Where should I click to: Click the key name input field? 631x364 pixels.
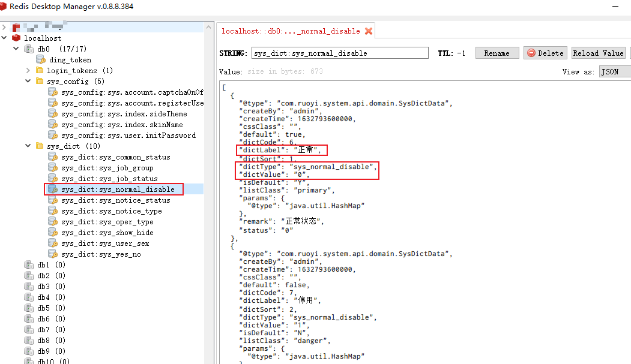[x=340, y=53]
